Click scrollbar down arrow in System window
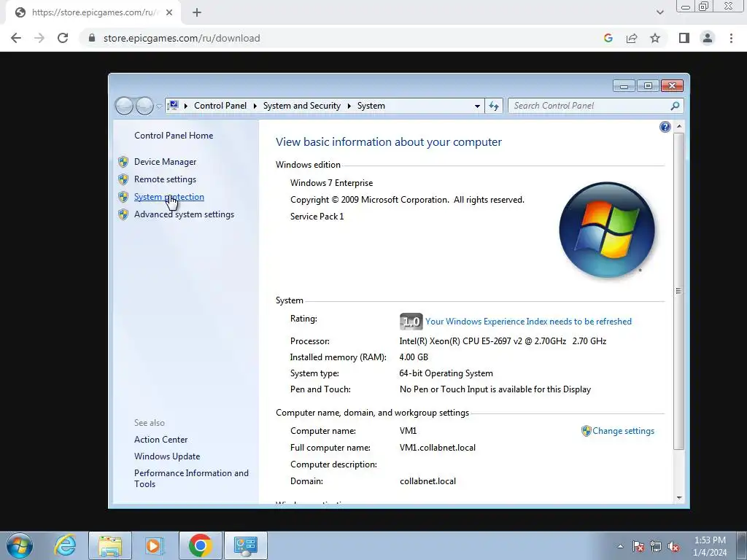 tap(679, 498)
